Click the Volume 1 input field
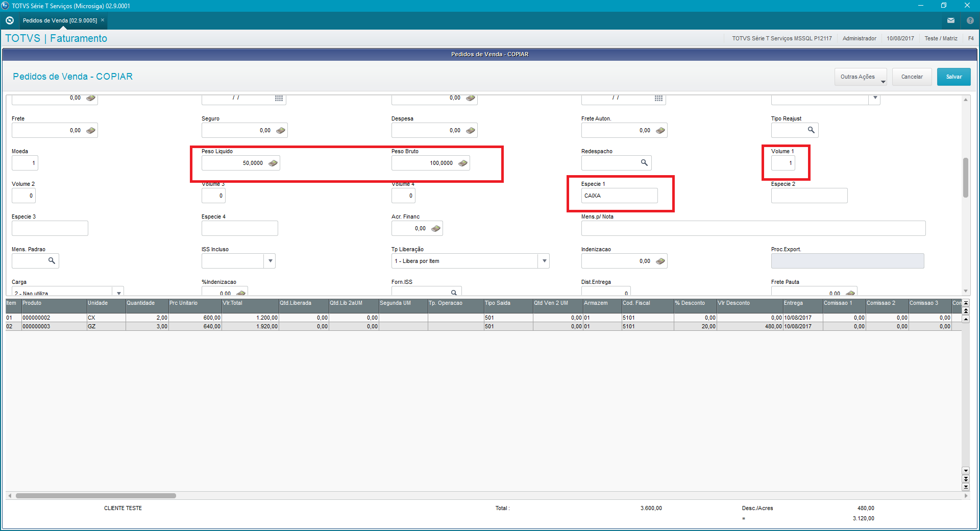This screenshot has width=980, height=531. (782, 163)
